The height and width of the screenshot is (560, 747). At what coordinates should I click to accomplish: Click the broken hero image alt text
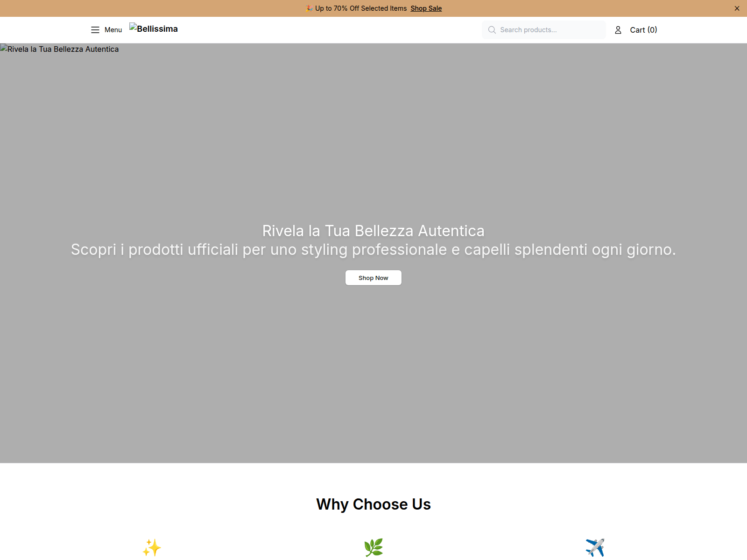click(60, 49)
